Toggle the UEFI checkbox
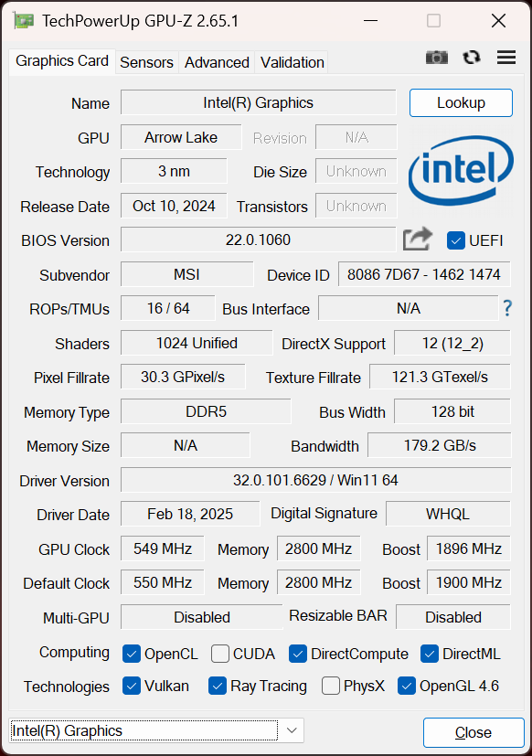This screenshot has width=532, height=756. point(456,240)
